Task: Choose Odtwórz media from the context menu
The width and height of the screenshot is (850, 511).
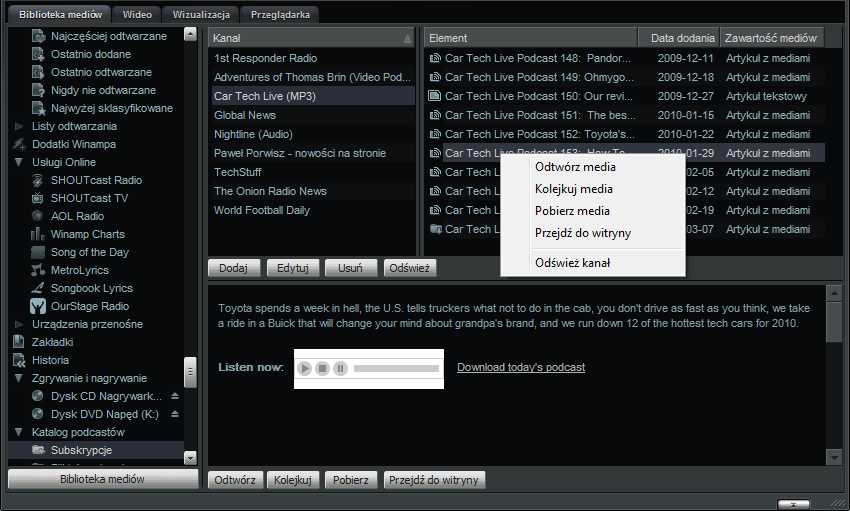Action: pyautogui.click(x=593, y=167)
